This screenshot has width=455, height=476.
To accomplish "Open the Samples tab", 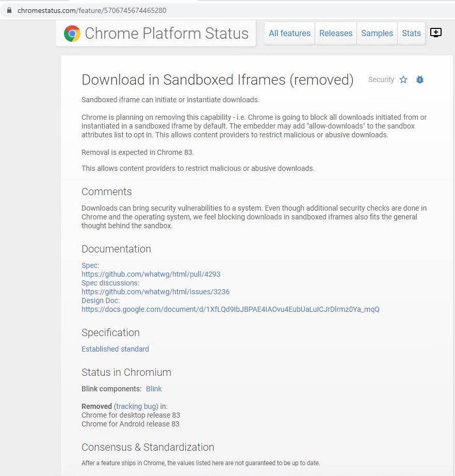I will [x=377, y=33].
